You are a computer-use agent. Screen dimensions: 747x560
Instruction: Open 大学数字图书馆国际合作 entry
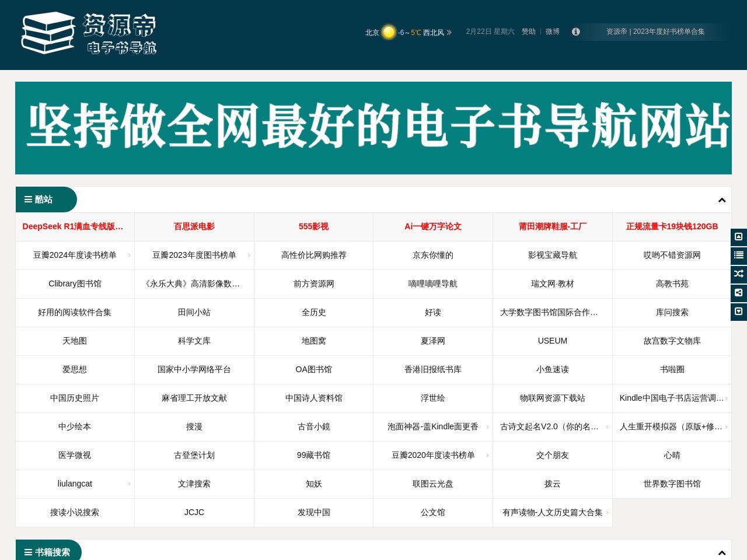point(549,312)
